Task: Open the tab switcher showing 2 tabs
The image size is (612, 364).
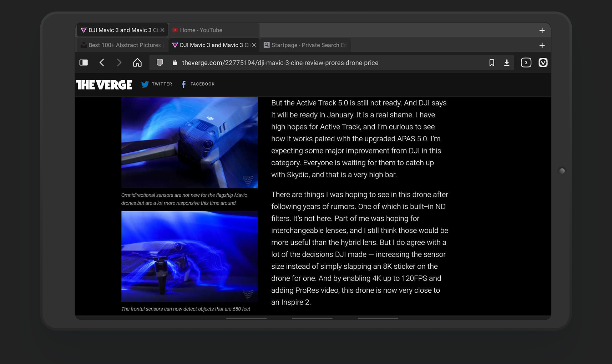Action: tap(526, 62)
